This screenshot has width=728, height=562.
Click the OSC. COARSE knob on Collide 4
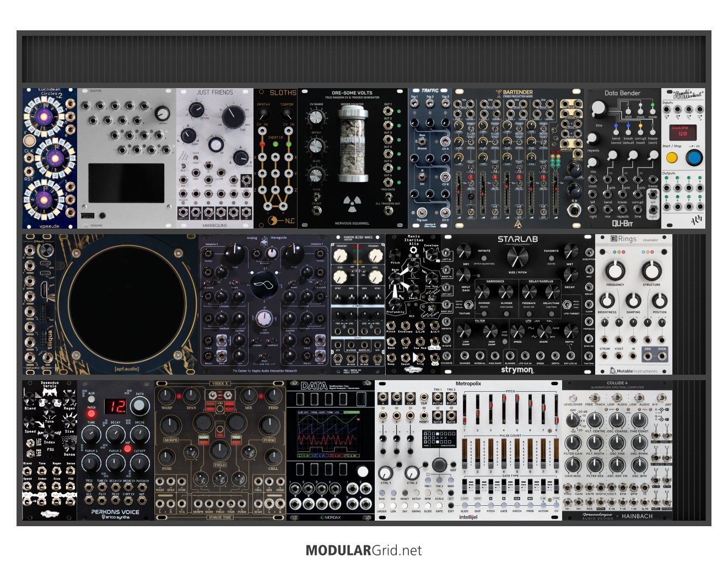(617, 420)
